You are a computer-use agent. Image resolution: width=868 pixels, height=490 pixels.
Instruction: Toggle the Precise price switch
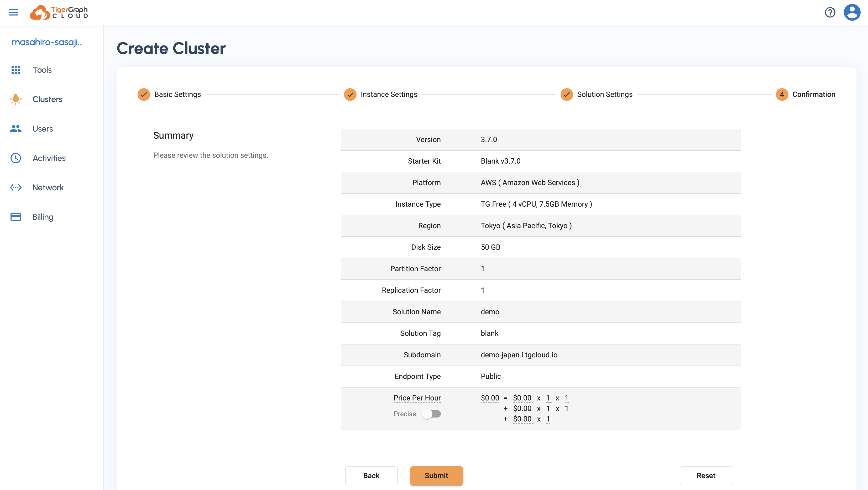432,414
